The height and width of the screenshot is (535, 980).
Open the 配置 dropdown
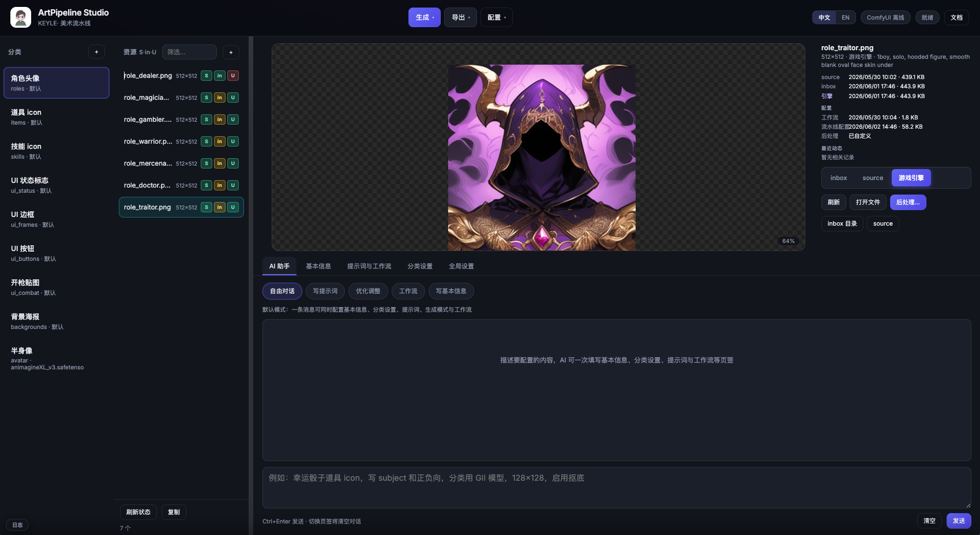point(497,17)
